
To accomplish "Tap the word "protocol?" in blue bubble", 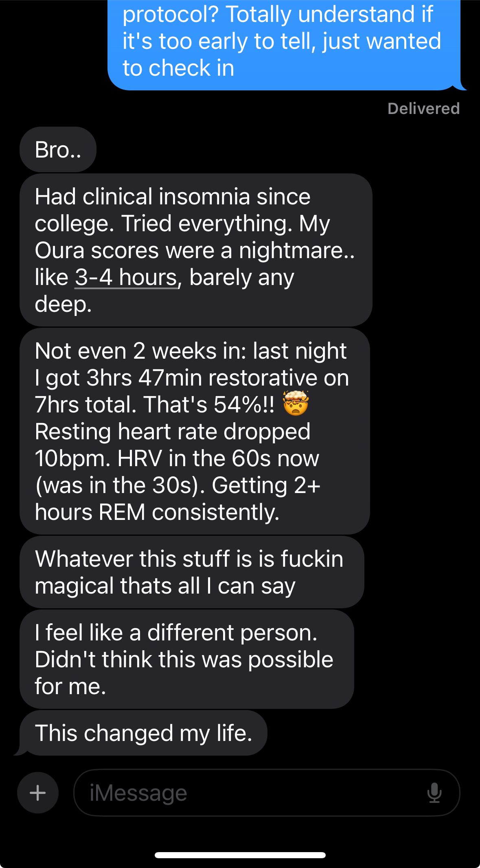I will coord(171,15).
